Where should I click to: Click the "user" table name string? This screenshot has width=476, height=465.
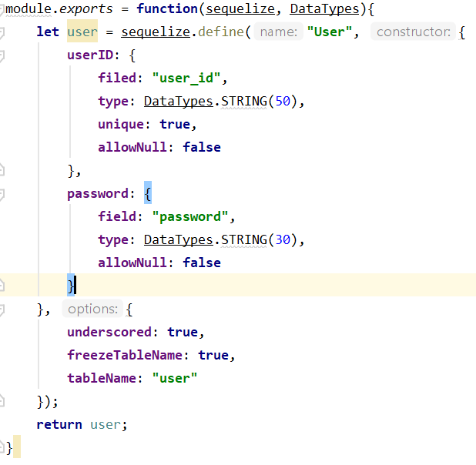pyautogui.click(x=175, y=378)
